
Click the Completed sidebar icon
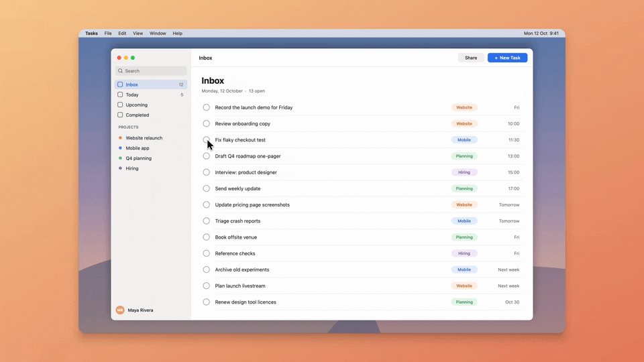coord(120,115)
